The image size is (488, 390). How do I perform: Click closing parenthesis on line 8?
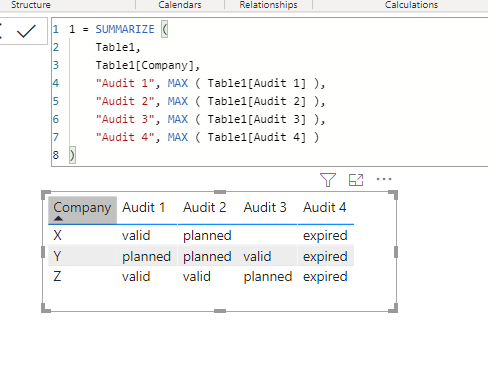coord(72,155)
